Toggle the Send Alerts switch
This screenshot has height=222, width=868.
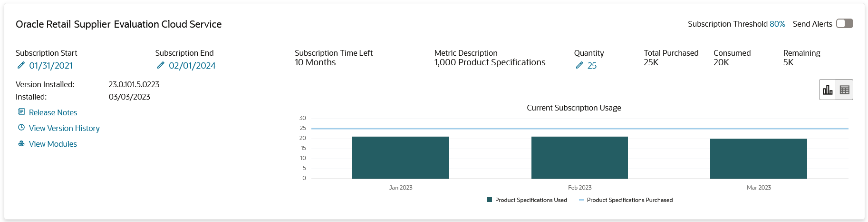845,23
